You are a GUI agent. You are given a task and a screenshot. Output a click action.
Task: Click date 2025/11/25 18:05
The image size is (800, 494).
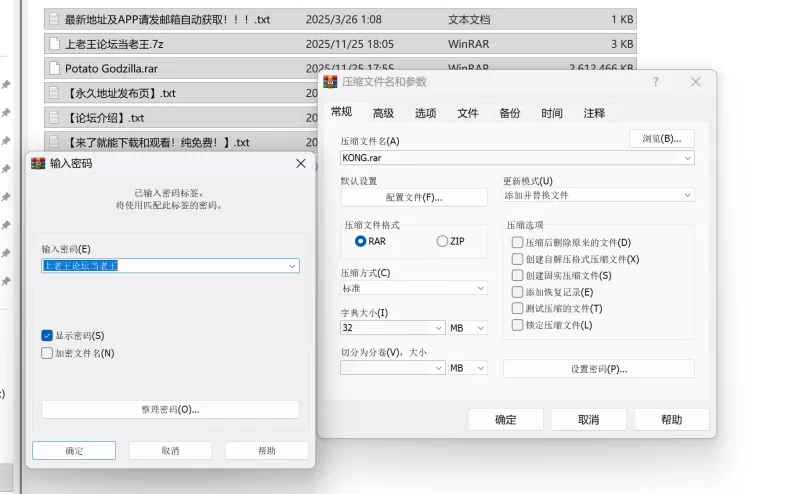(349, 44)
